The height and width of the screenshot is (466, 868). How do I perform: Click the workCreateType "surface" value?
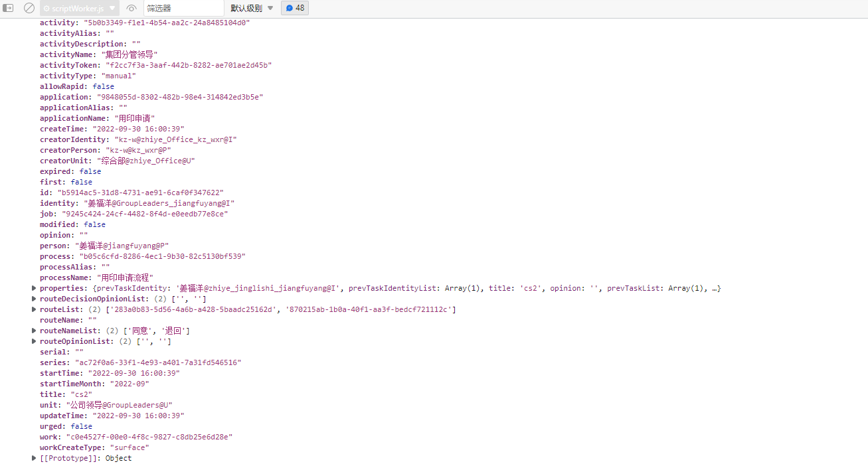tap(130, 447)
